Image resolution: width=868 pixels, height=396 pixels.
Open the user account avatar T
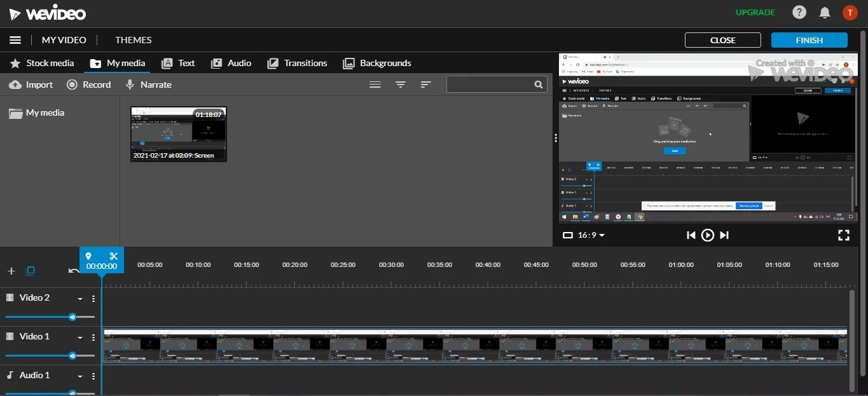click(x=850, y=12)
